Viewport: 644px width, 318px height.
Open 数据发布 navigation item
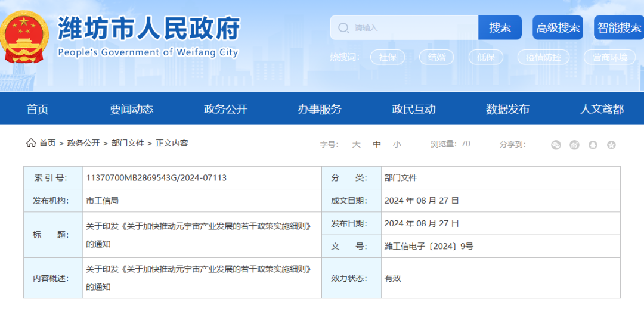click(507, 109)
